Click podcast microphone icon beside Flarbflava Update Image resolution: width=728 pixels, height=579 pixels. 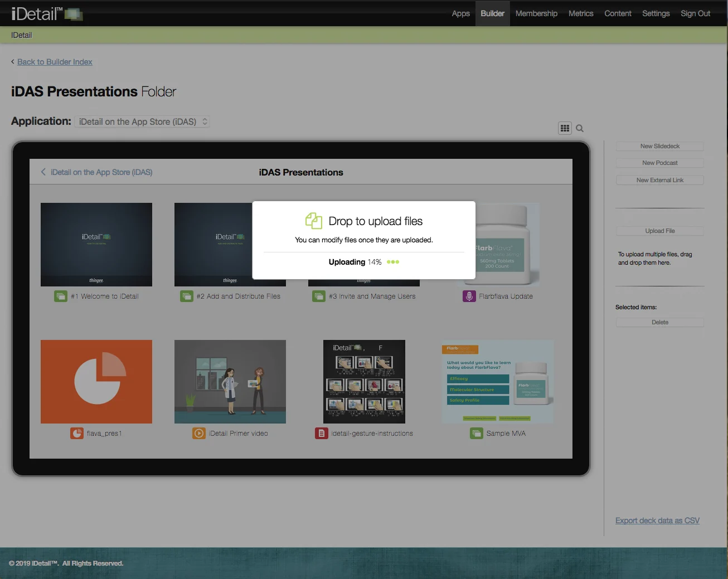[469, 296]
